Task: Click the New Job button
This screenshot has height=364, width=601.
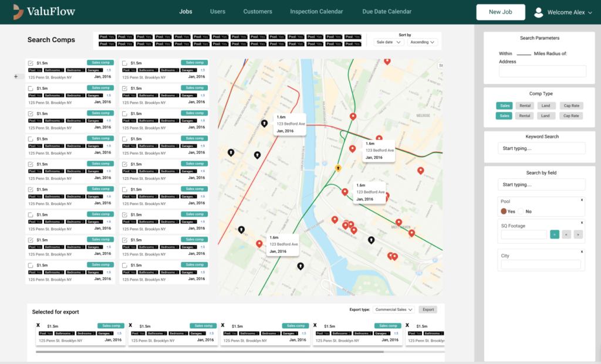Action: [x=500, y=12]
